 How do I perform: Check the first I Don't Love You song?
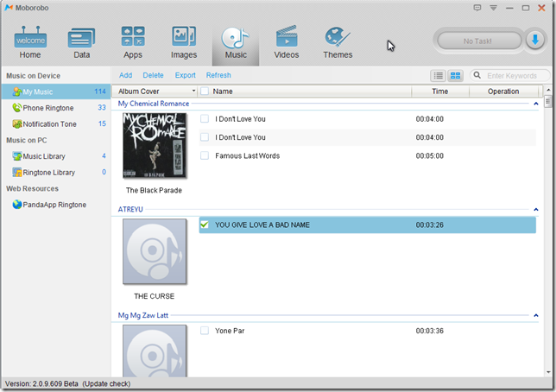pos(205,119)
